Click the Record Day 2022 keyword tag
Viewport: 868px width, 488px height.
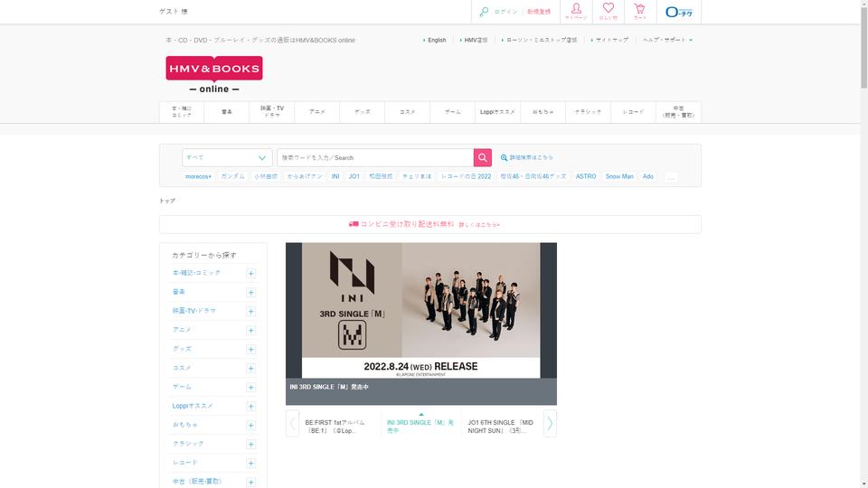coord(467,176)
